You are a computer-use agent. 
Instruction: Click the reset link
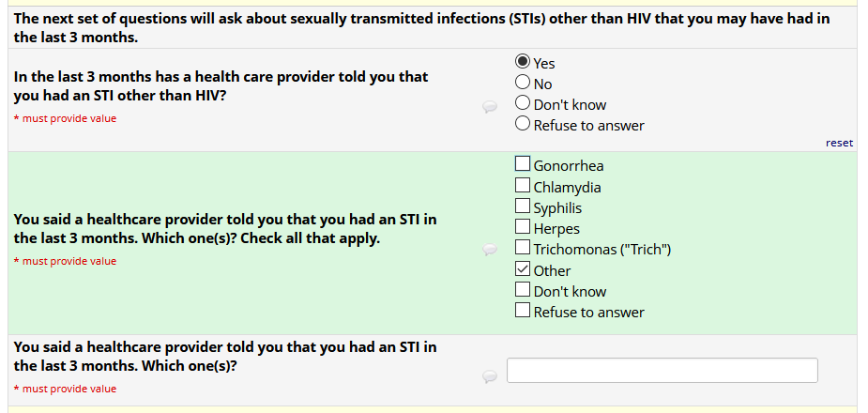tap(839, 143)
